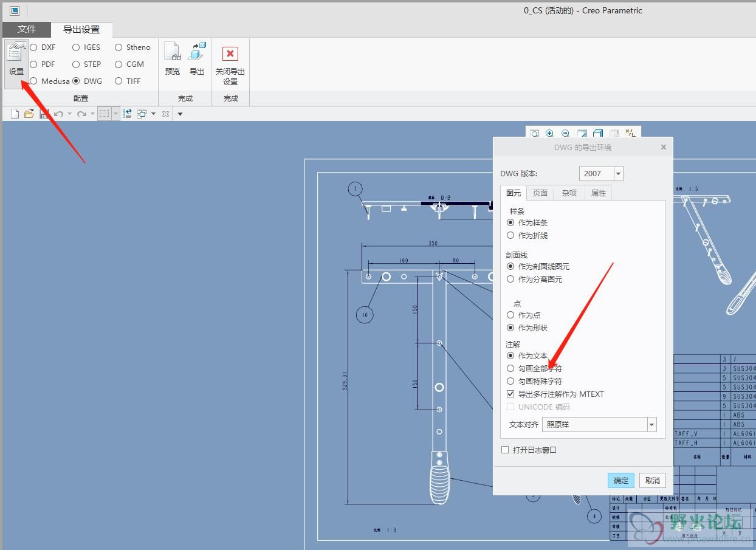Viewport: 756px width, 550px height.
Task: Click the 取消 button
Action: (653, 480)
